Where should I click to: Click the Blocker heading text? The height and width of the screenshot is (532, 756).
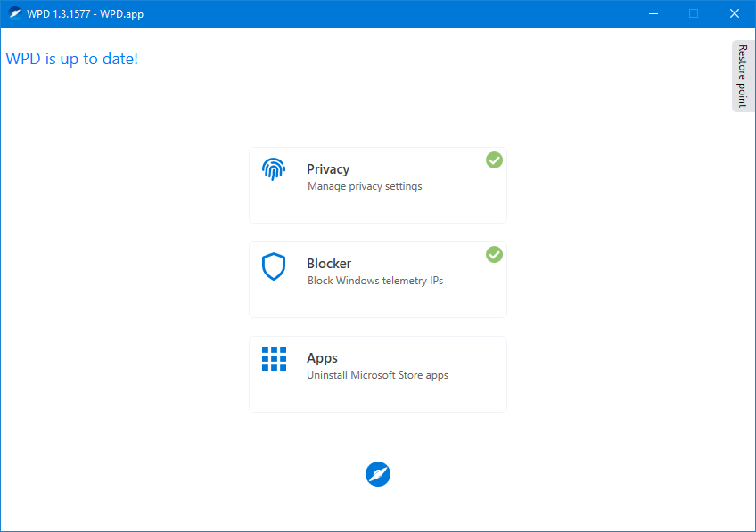(329, 263)
